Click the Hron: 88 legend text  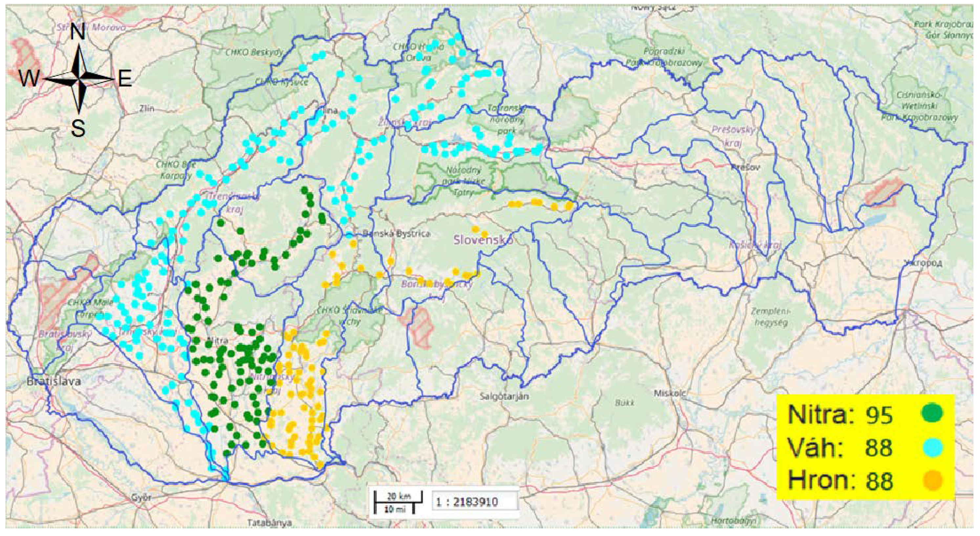840,481
